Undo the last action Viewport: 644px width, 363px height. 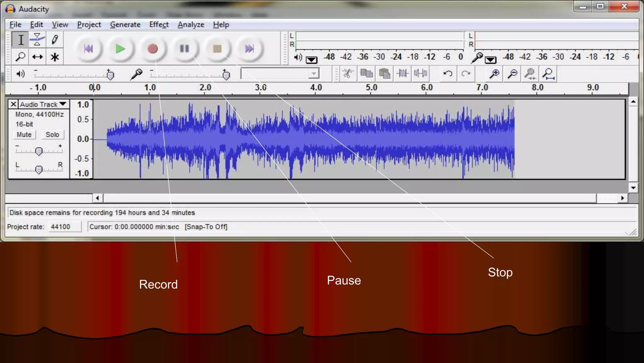pos(448,74)
